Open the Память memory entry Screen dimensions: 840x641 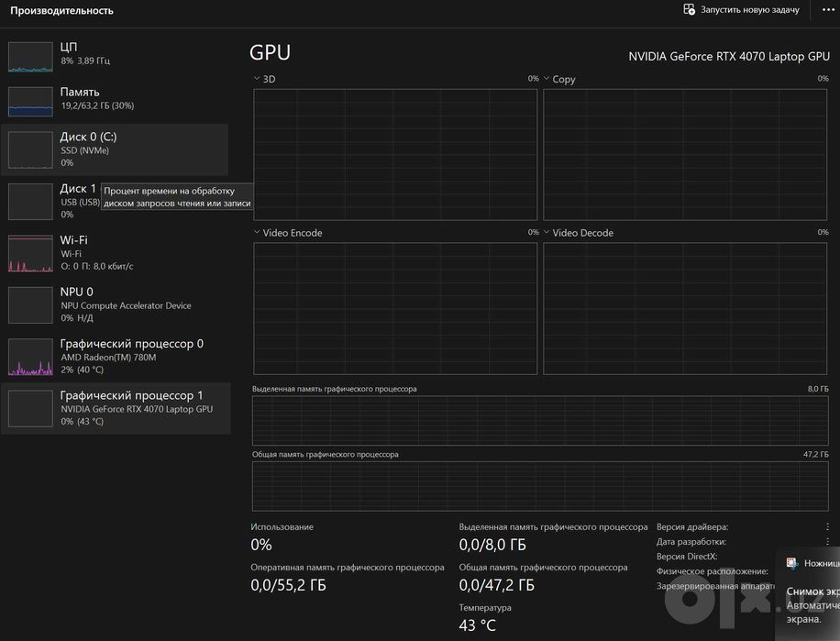tap(116, 101)
